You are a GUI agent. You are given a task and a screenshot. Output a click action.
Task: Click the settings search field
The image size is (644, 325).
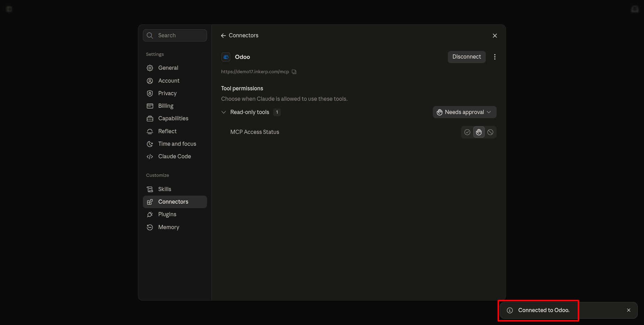coord(175,35)
